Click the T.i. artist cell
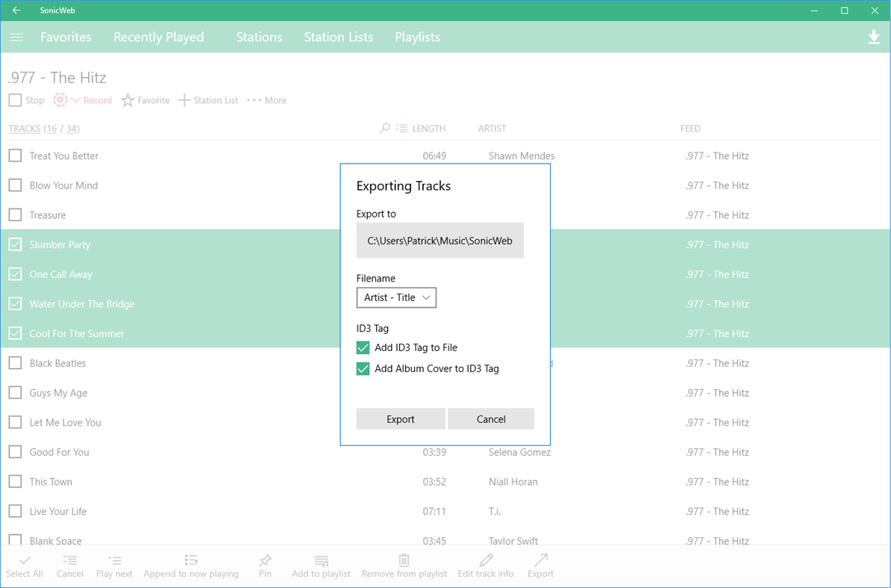The height and width of the screenshot is (588, 891). point(494,511)
